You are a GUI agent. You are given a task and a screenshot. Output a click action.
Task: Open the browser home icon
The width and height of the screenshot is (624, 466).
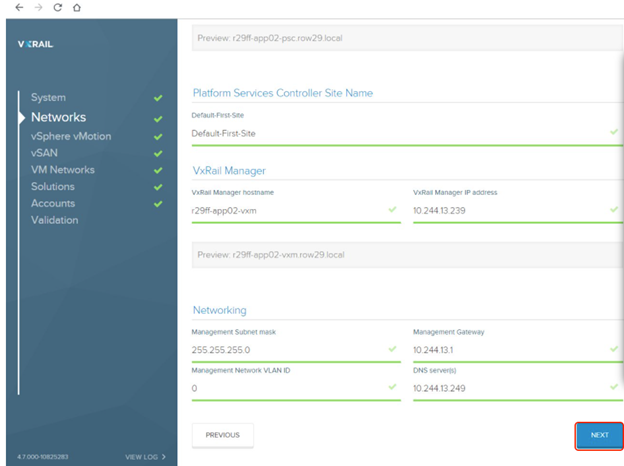(x=77, y=7)
